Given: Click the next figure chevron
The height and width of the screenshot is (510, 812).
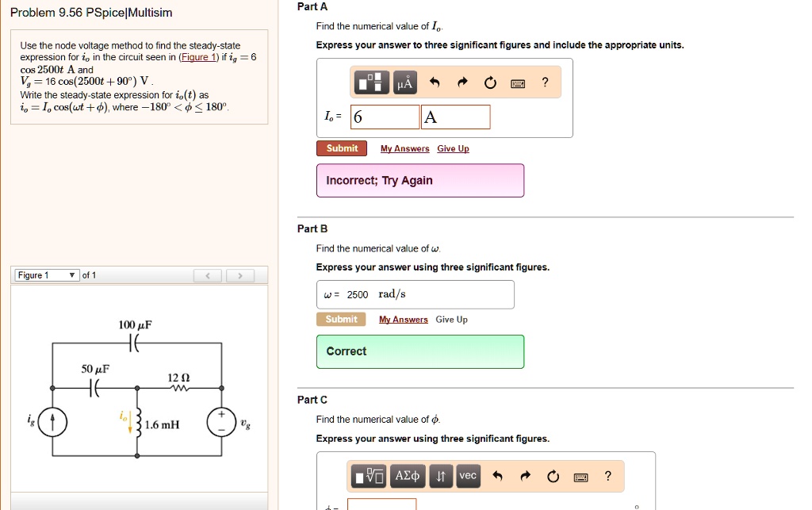Looking at the screenshot, I should coord(239,274).
